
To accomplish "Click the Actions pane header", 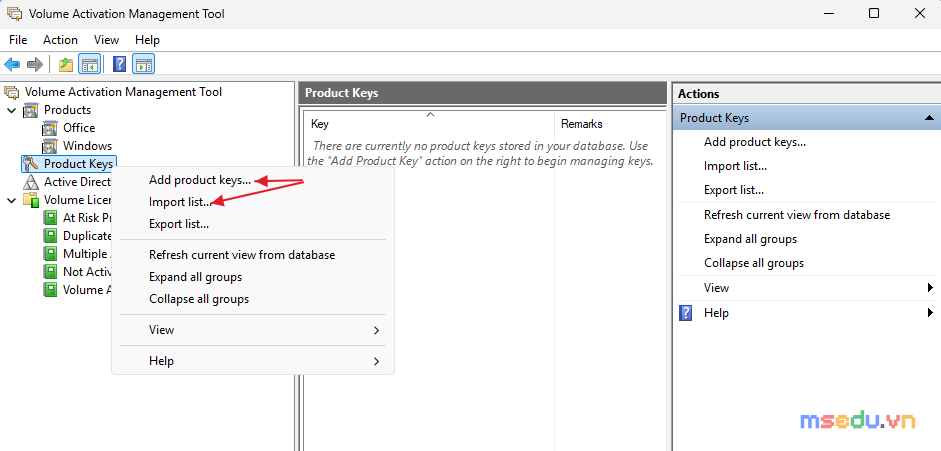I will 806,94.
